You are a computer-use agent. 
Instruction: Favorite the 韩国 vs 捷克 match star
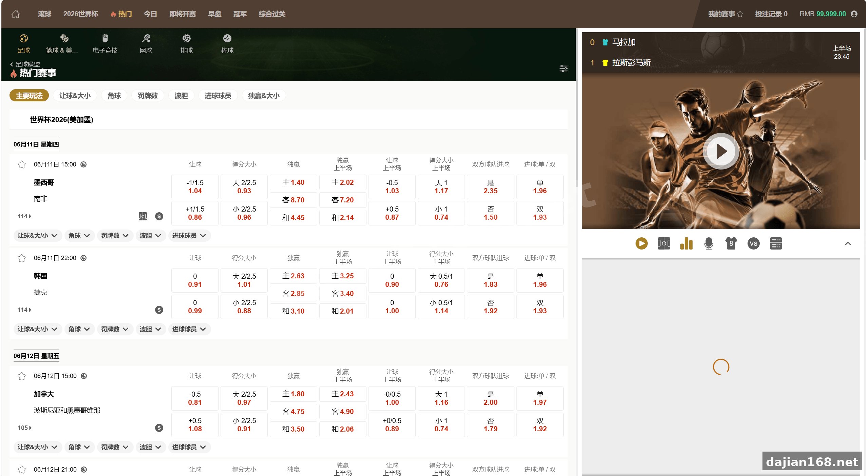[x=22, y=258]
